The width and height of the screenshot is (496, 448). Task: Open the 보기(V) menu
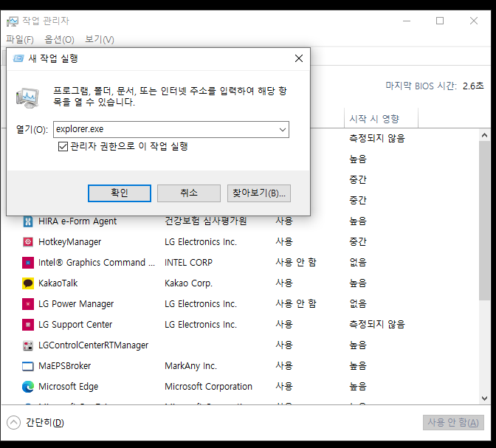pyautogui.click(x=100, y=40)
